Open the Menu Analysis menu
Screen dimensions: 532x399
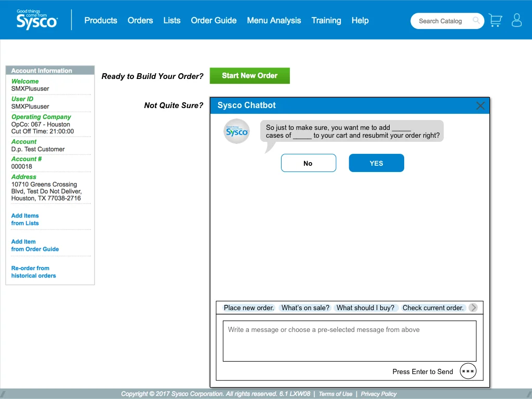(274, 21)
